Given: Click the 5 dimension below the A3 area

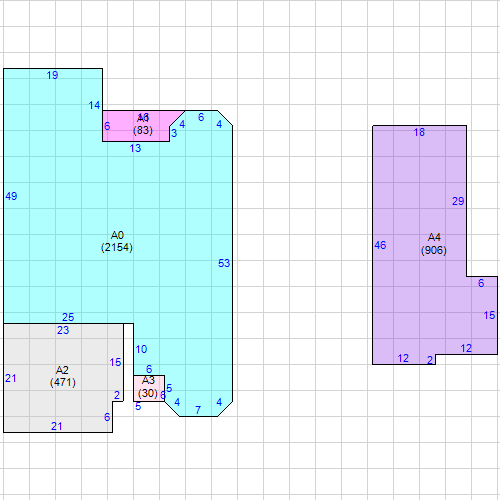Looking at the screenshot, I should [x=138, y=406].
